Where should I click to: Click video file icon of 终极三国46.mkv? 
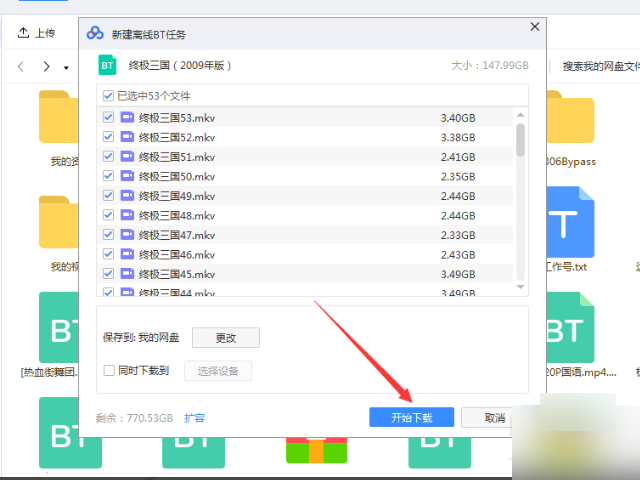coord(127,254)
